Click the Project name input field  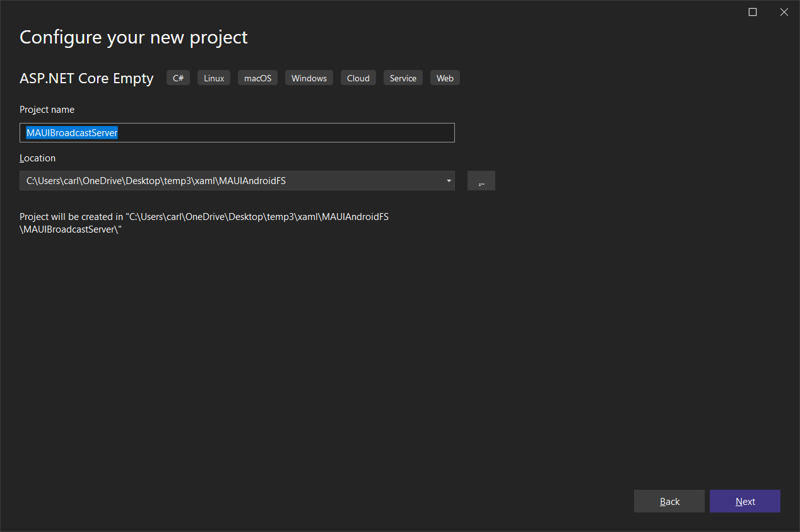point(237,132)
